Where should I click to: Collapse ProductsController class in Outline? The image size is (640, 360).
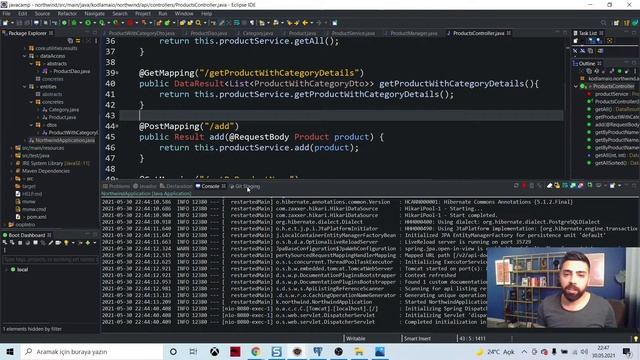(576, 86)
